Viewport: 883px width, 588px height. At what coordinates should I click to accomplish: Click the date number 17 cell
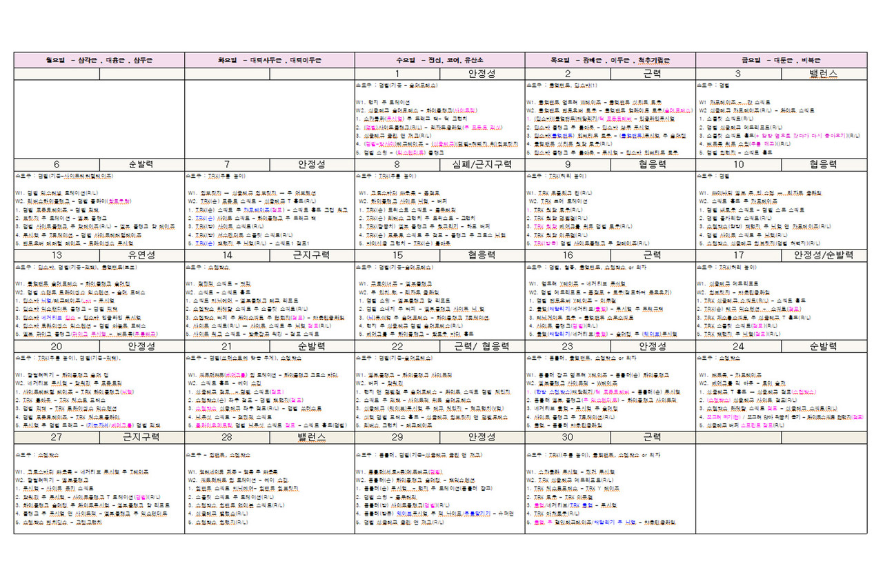pos(738,255)
